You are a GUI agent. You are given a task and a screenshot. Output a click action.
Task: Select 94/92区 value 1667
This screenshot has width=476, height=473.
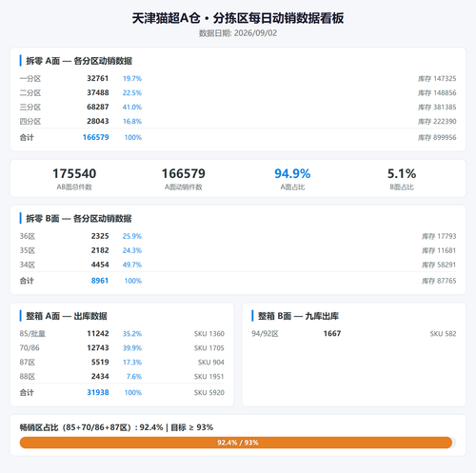[x=332, y=333]
